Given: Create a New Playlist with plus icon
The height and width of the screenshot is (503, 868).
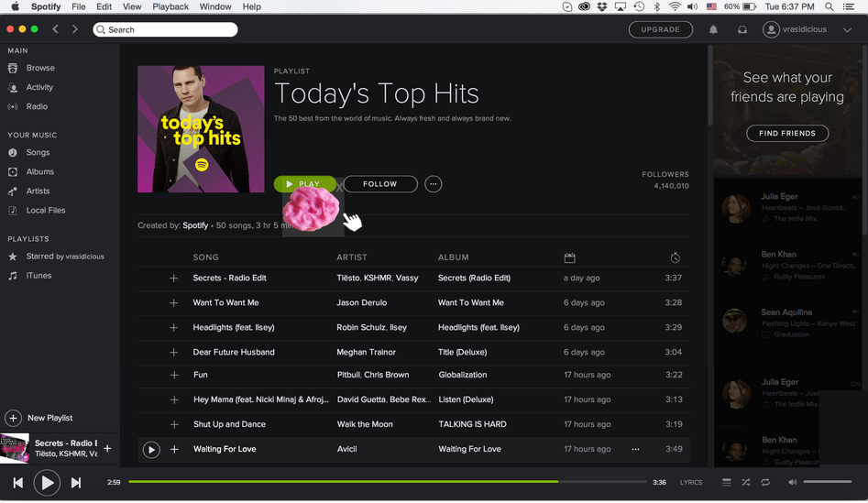Looking at the screenshot, I should [x=13, y=419].
